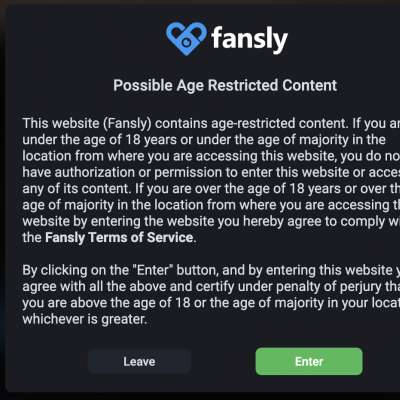The height and width of the screenshot is (400, 400).
Task: Click the line starting "This website (Fansly) contains"
Action: 211,124
